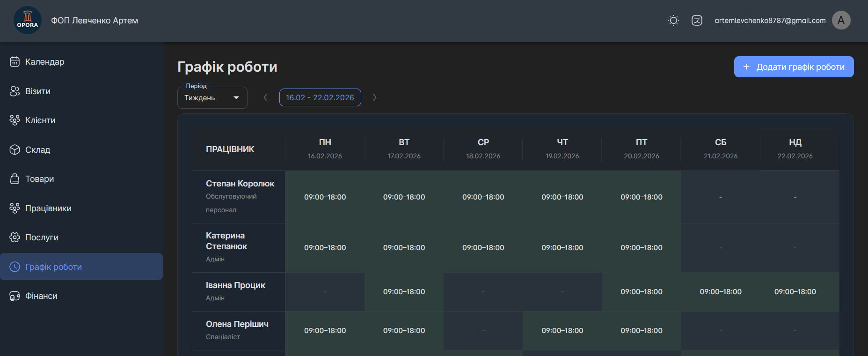Toggle light theme sun icon
Screen dimensions: 868x356
673,20
